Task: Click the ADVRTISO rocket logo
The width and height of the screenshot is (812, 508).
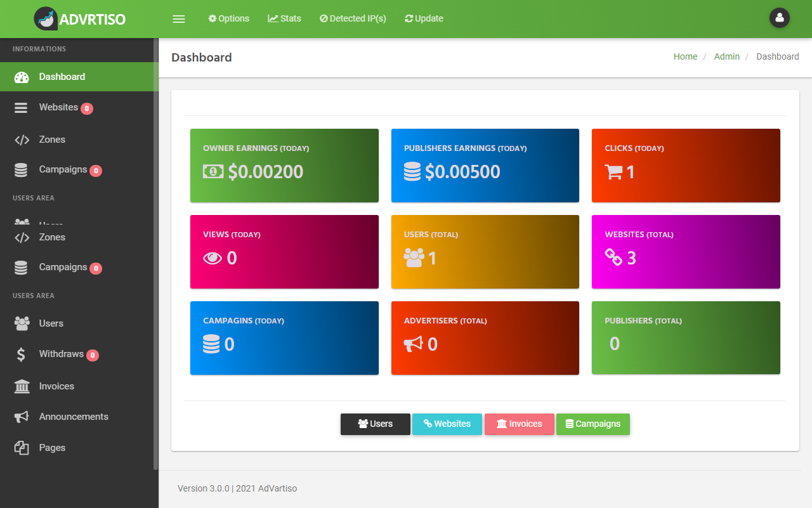Action: pos(46,18)
